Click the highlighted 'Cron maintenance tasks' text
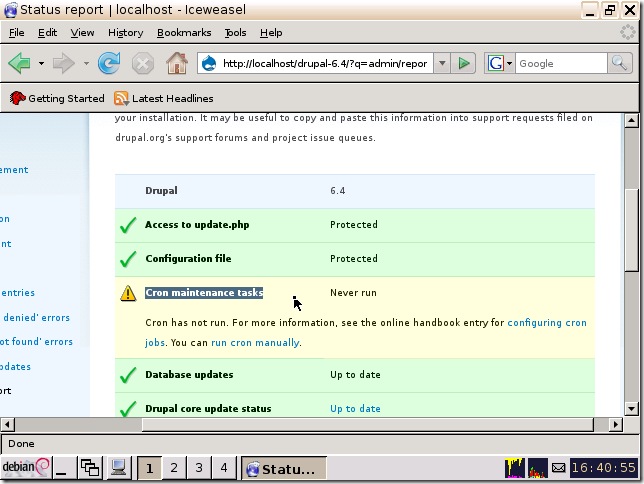 [x=204, y=293]
